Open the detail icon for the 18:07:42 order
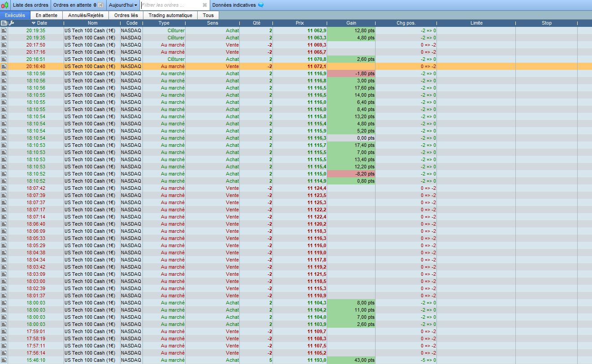Viewport: 592px width, 364px height. [4, 188]
